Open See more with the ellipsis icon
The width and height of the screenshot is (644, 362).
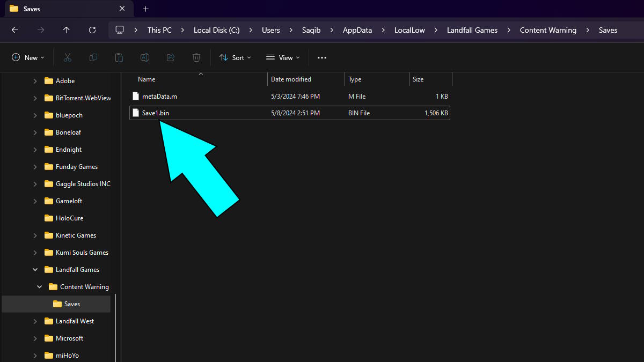[x=321, y=57]
